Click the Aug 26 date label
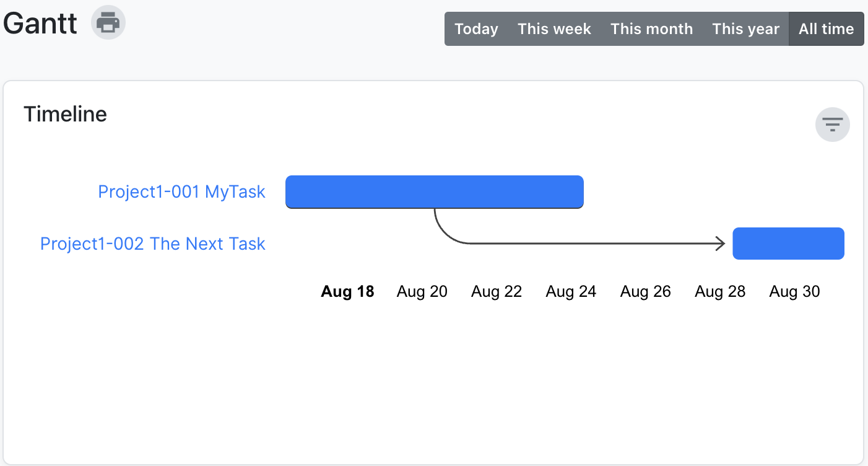The width and height of the screenshot is (868, 466). click(645, 291)
